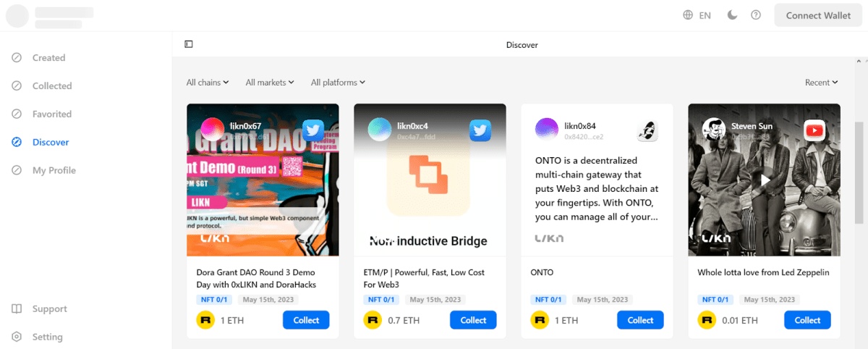Click the 'ONTO' card title

[542, 273]
